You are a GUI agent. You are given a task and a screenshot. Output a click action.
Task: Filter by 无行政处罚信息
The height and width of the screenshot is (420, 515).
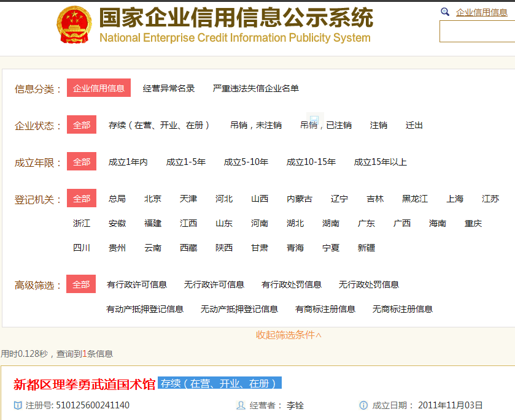coord(369,284)
